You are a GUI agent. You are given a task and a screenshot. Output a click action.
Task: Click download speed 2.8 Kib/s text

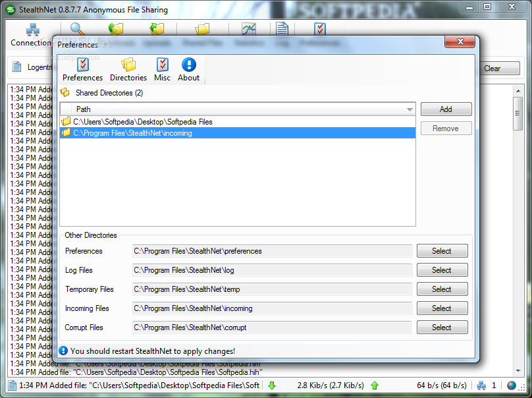(331, 385)
